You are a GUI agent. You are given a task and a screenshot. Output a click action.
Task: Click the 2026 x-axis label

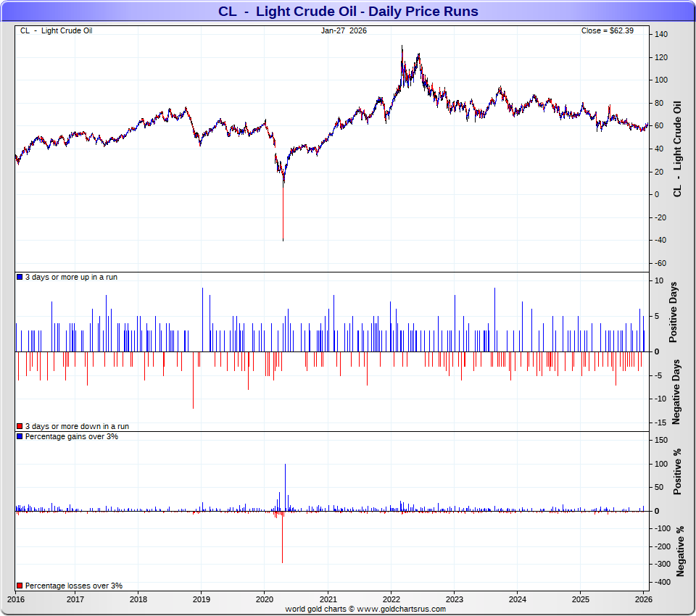[x=644, y=599]
